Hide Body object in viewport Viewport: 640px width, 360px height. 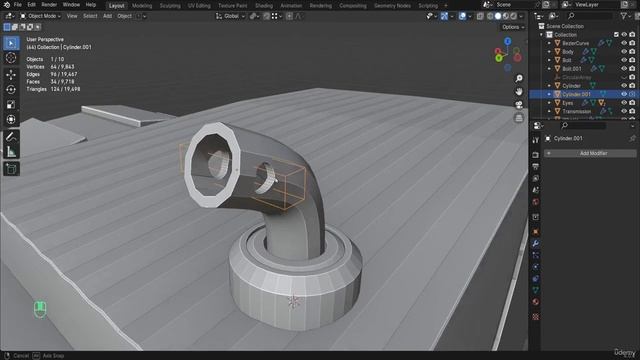pyautogui.click(x=624, y=52)
